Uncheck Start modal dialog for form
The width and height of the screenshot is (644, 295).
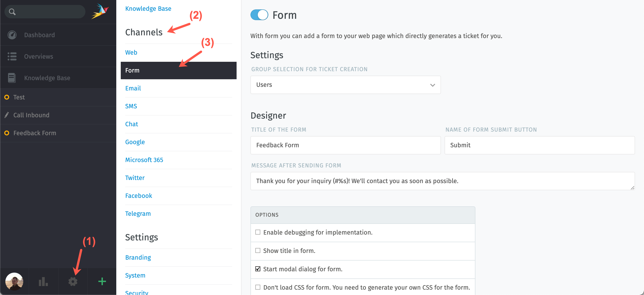click(x=258, y=269)
